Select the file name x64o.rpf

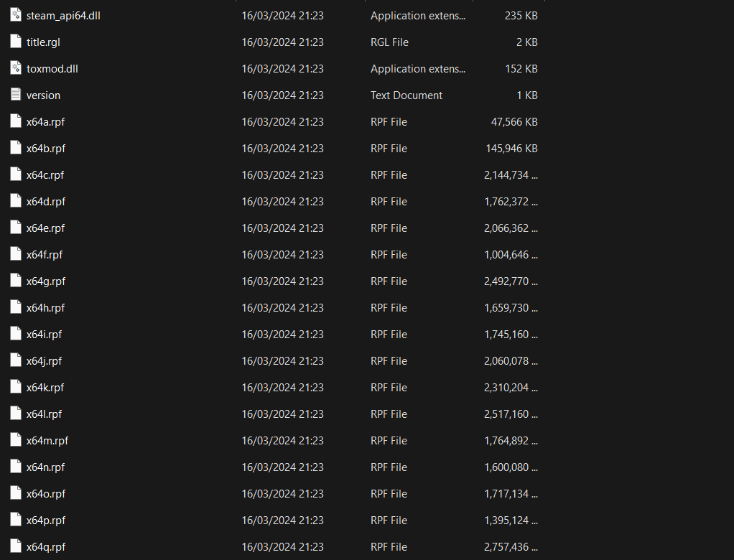coord(46,494)
